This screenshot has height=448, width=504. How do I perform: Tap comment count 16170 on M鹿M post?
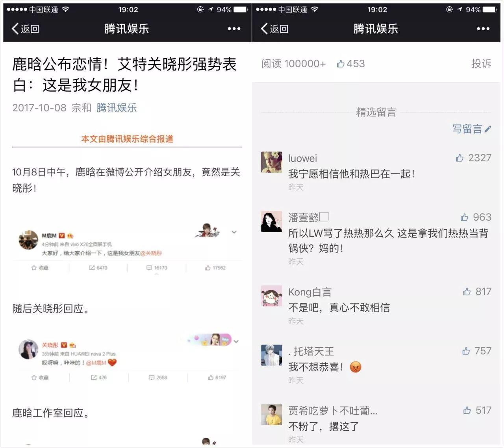pyautogui.click(x=157, y=268)
